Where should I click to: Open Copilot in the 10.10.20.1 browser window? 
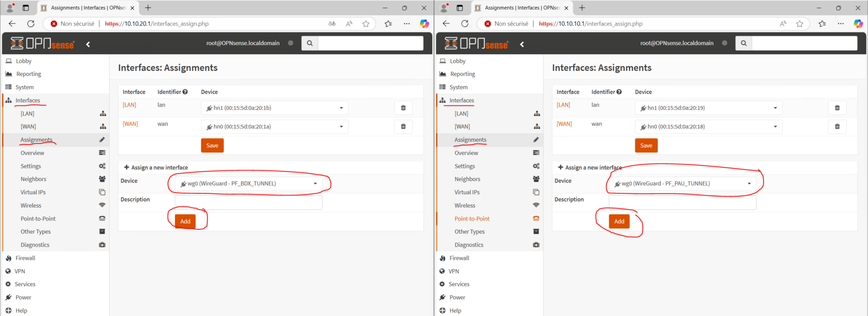424,24
